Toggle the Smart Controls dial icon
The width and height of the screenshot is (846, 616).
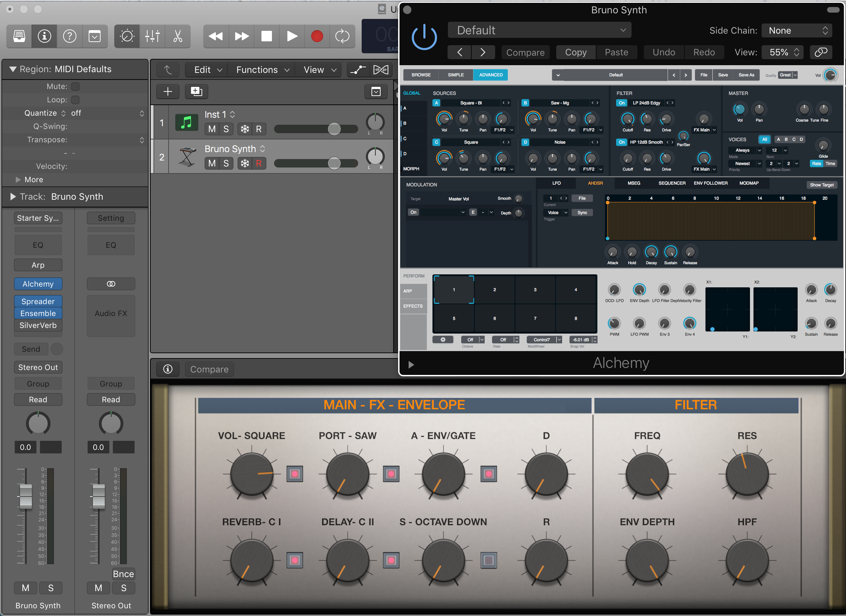pos(127,36)
